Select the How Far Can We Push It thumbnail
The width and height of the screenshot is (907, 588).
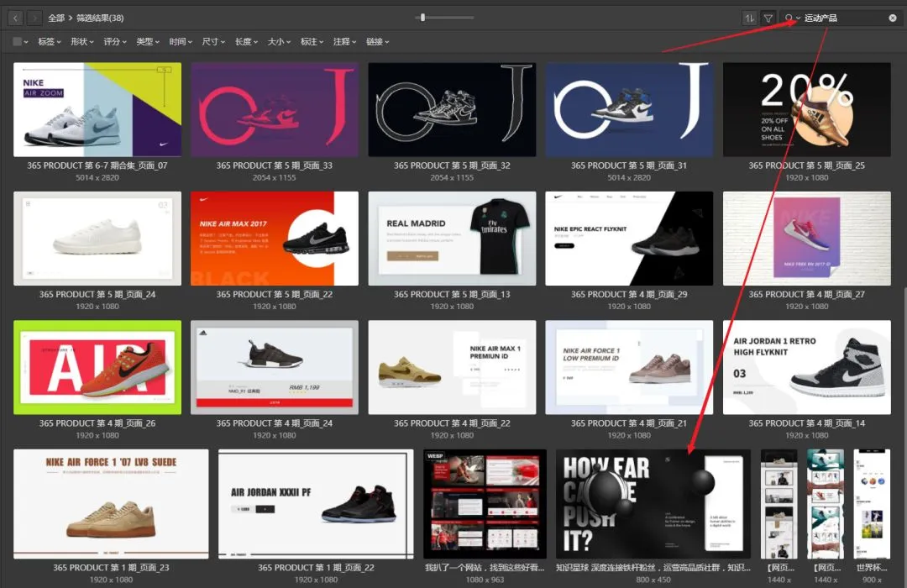[653, 504]
